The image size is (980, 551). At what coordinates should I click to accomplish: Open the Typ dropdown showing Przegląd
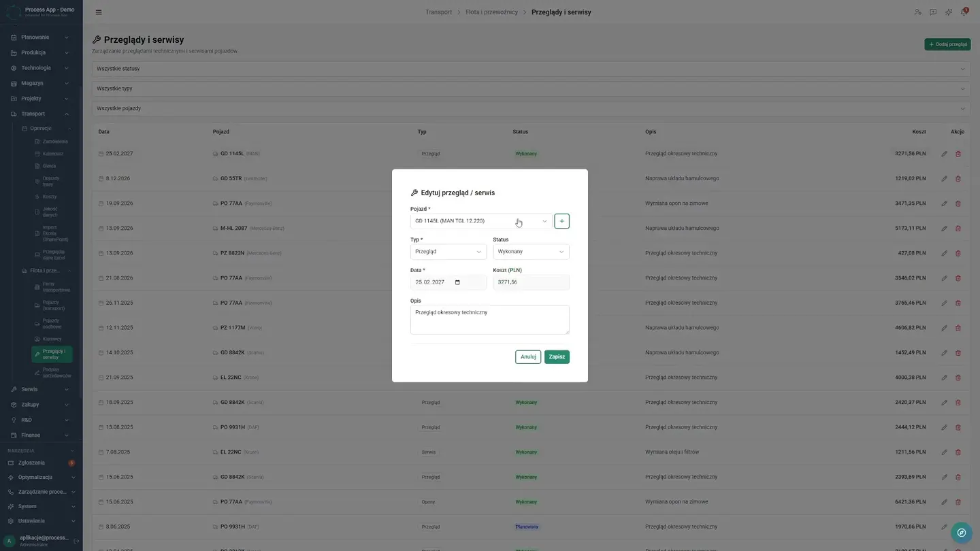[448, 252]
